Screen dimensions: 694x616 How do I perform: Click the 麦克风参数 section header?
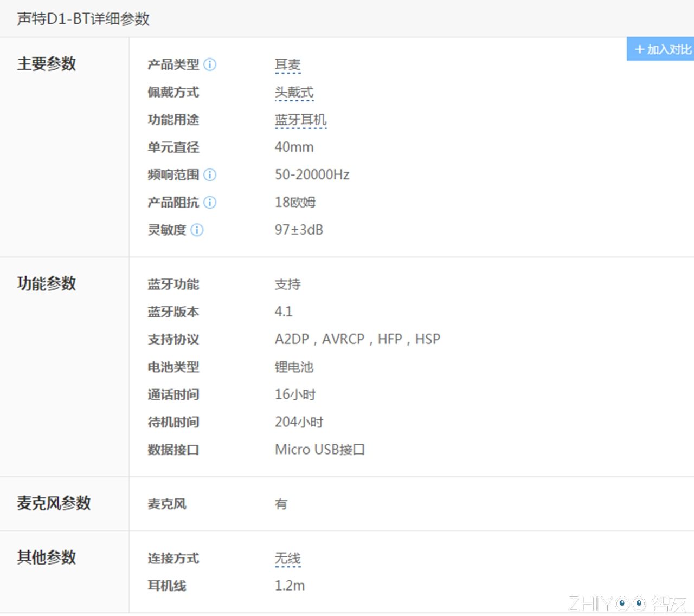pos(53,503)
